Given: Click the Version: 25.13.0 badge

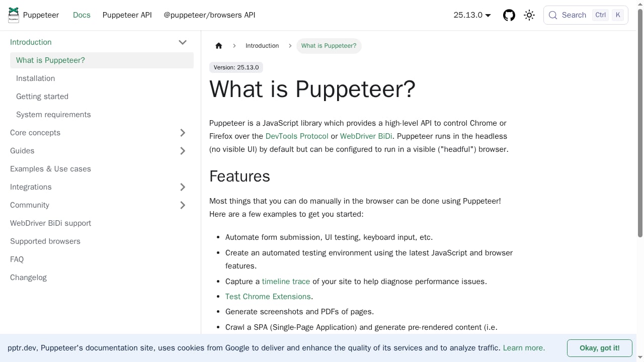Looking at the screenshot, I should (236, 67).
